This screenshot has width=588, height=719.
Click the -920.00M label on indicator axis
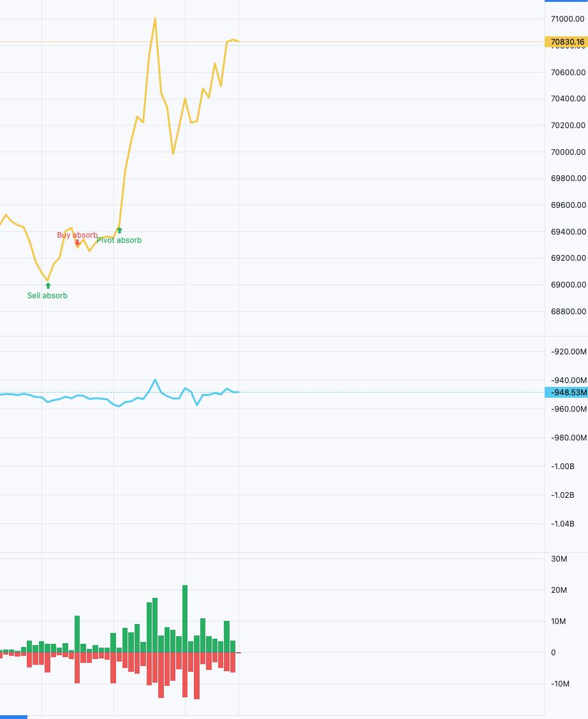point(568,351)
